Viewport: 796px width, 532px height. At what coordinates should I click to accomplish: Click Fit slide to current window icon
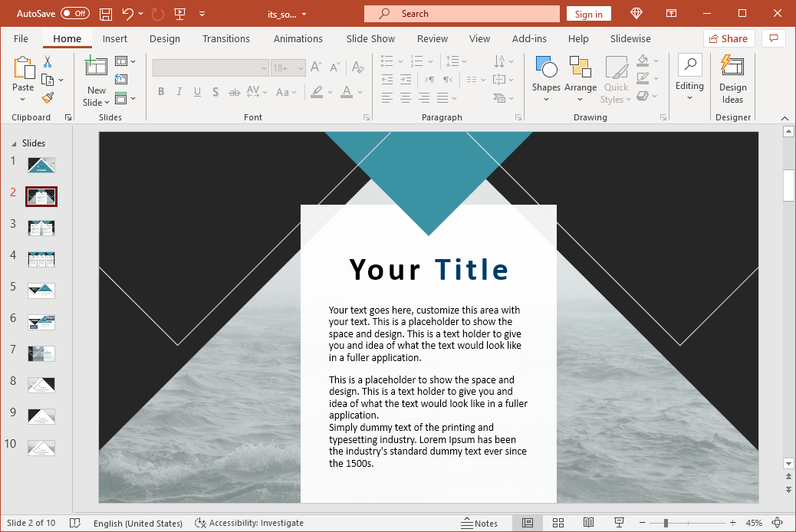click(778, 523)
